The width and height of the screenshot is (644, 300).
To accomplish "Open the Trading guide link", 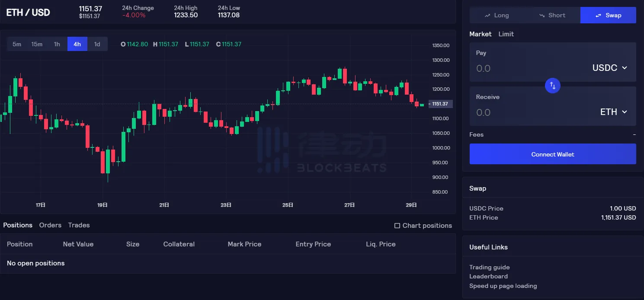I will tap(489, 267).
